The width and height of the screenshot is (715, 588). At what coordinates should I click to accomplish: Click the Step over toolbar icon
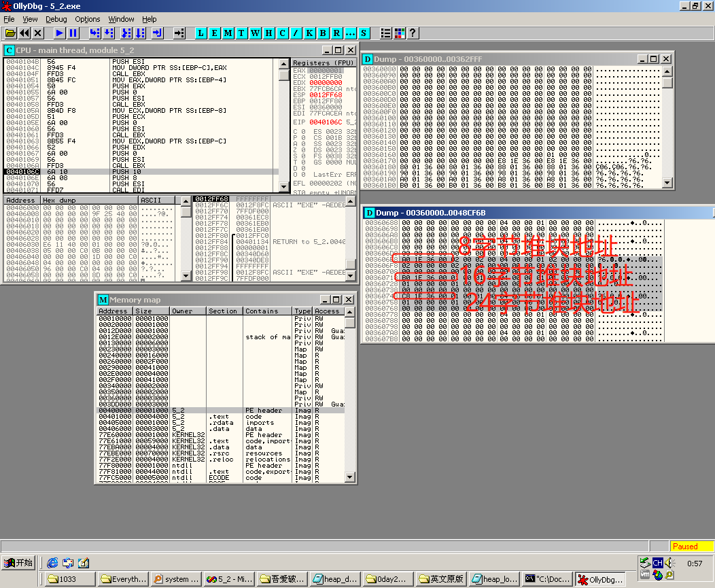109,33
